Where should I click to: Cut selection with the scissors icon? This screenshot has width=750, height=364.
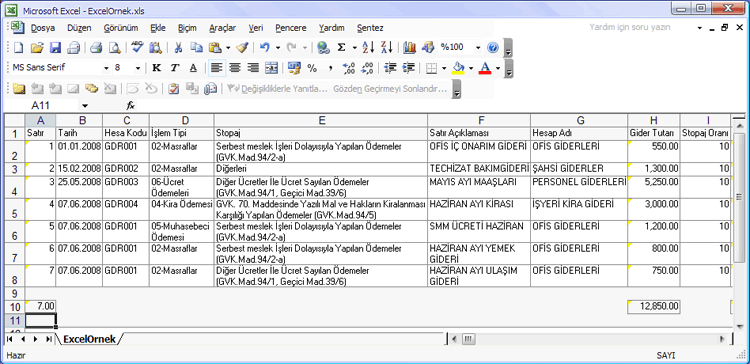tap(178, 47)
